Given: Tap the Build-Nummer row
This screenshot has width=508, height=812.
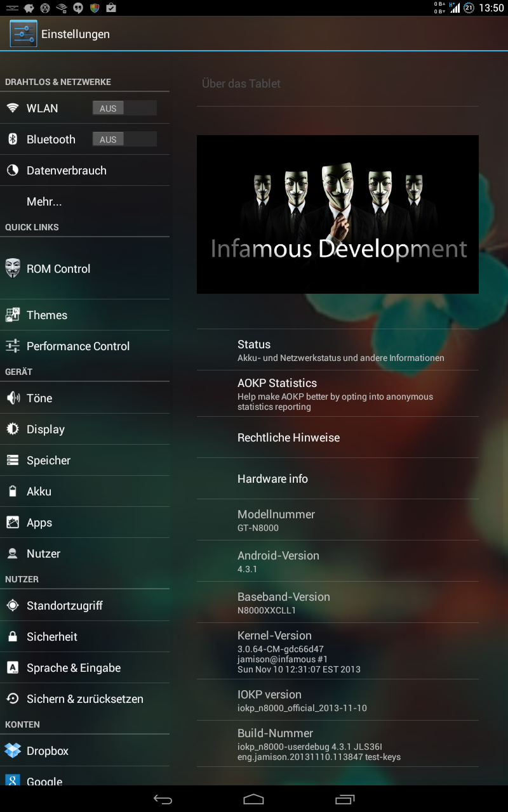Looking at the screenshot, I should [x=338, y=744].
